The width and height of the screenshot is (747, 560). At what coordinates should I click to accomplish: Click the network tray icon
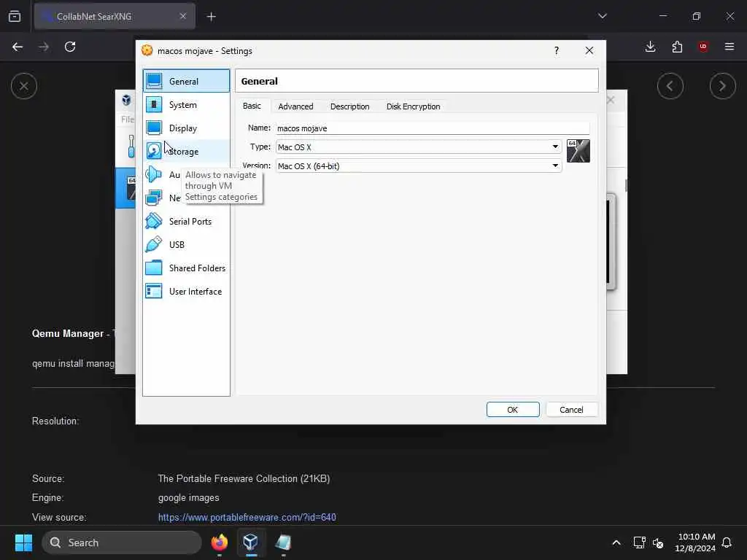[x=639, y=542]
